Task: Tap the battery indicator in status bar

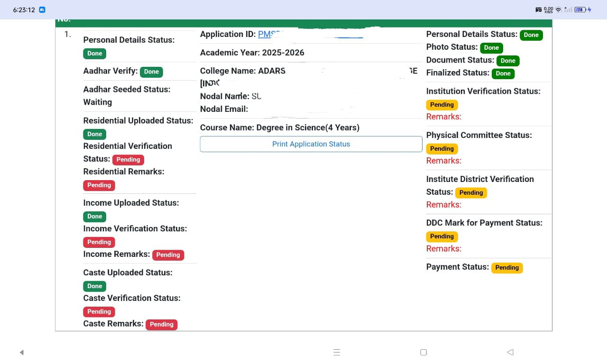Action: coord(580,9)
